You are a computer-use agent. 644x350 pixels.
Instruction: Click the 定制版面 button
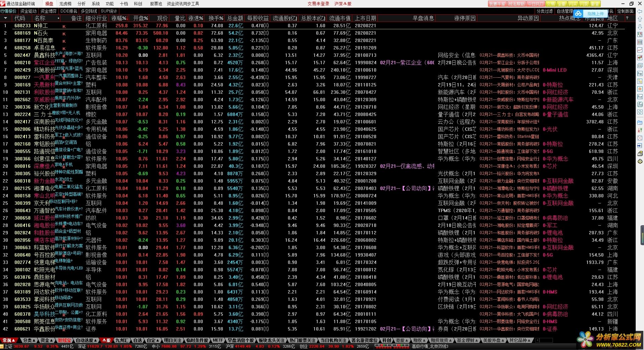tap(626, 11)
